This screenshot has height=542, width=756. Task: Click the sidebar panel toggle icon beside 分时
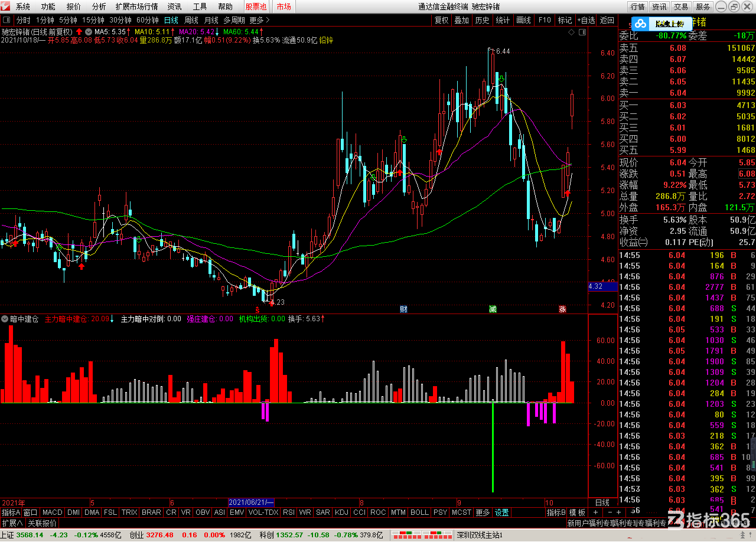pos(6,20)
